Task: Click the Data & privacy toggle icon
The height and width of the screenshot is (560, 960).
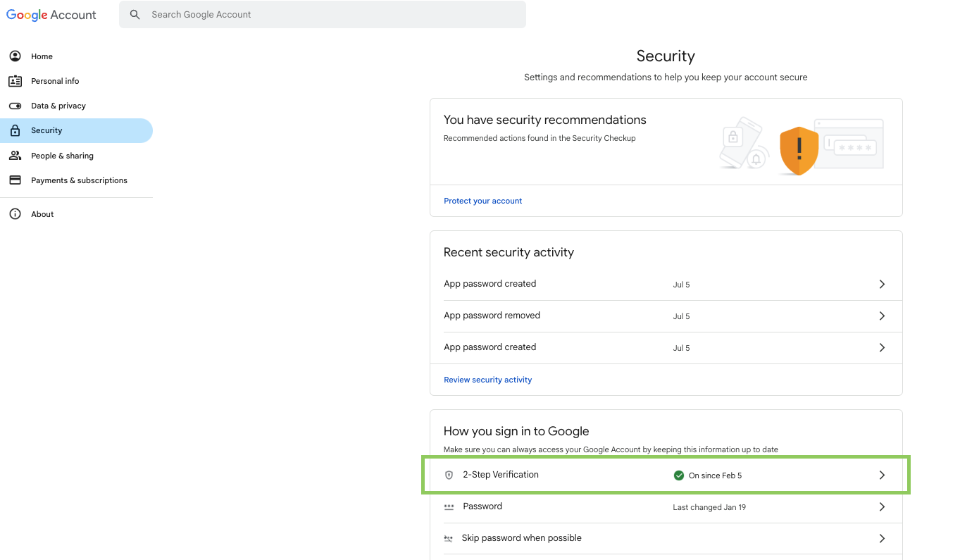Action: click(x=15, y=106)
